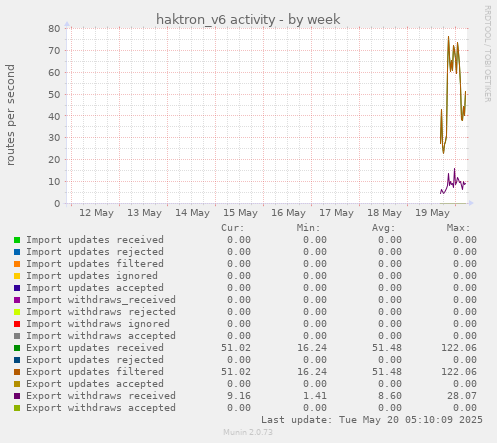Select the graph title haktron_v6 activity - by week
Viewport: 497px width, 443px height.
click(248, 20)
